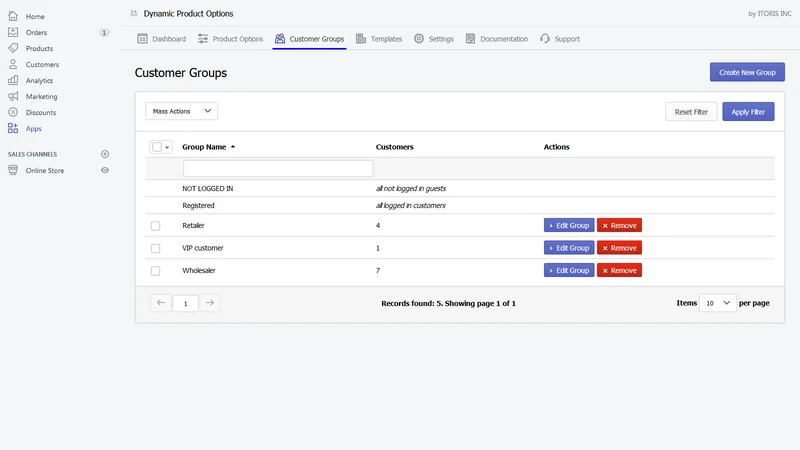
Task: Remove the Wholesaler group
Action: point(619,270)
